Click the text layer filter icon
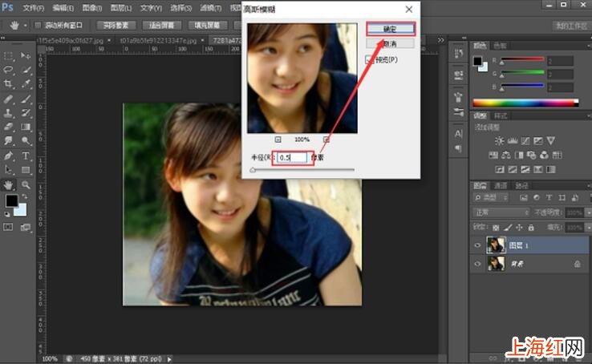The image size is (592, 364). 549,197
